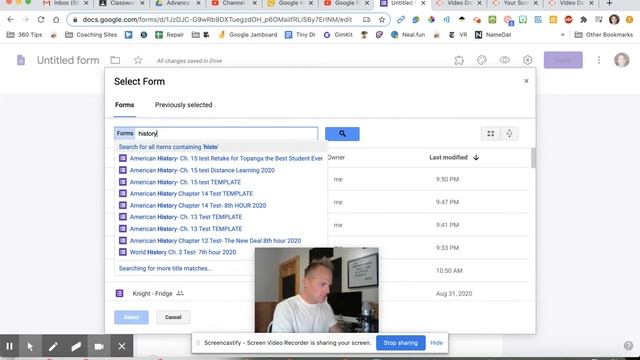Open the Forms tab
This screenshot has height=360, width=640.
point(124,105)
